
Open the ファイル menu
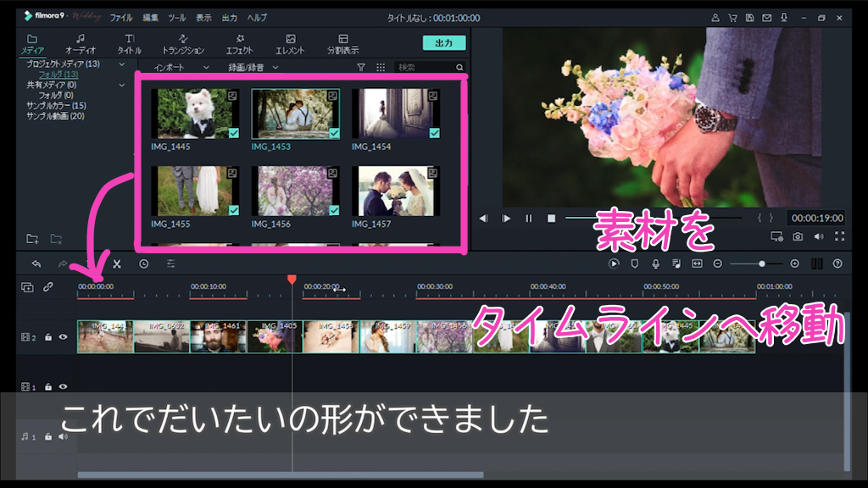121,17
